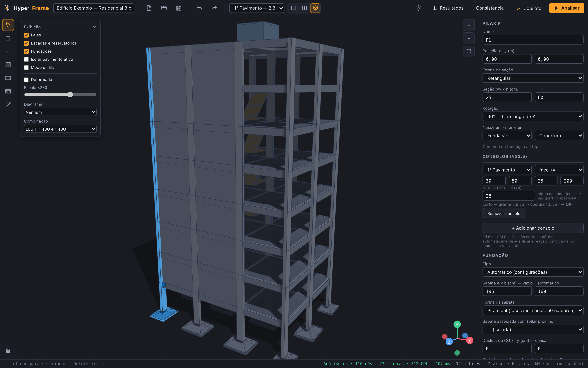The width and height of the screenshot is (588, 368).
Task: Open the Resultados menu
Action: [448, 8]
